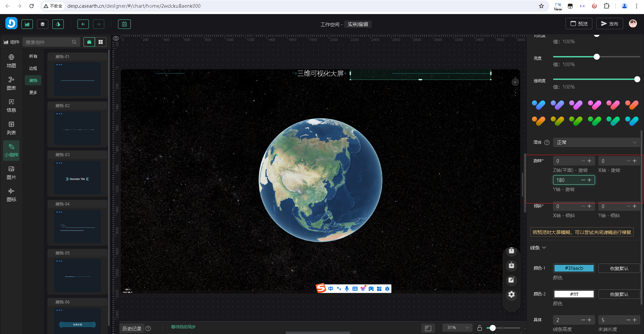Screen dimensions: 644x334
Task: Toggle the canvas eye visibility icon
Action: coord(116,39)
